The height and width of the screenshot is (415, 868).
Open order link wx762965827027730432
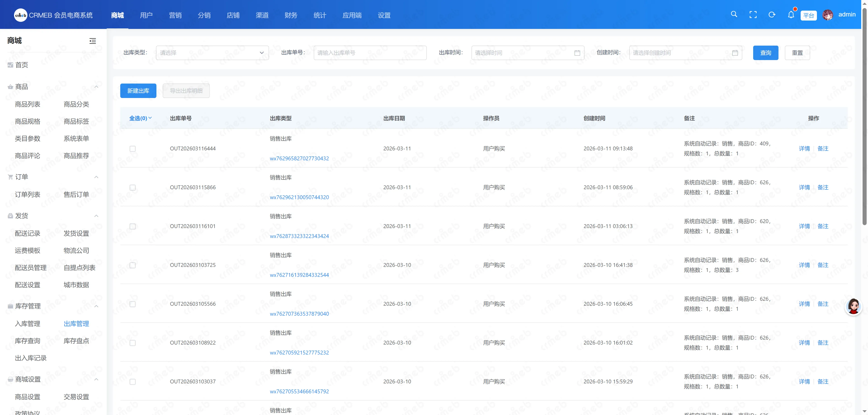coord(299,159)
